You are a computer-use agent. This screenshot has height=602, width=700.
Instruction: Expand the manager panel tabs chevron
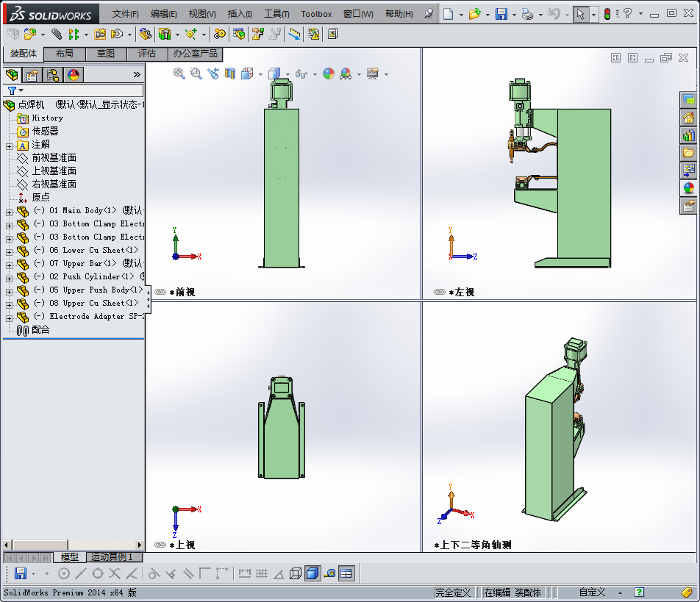(x=137, y=74)
